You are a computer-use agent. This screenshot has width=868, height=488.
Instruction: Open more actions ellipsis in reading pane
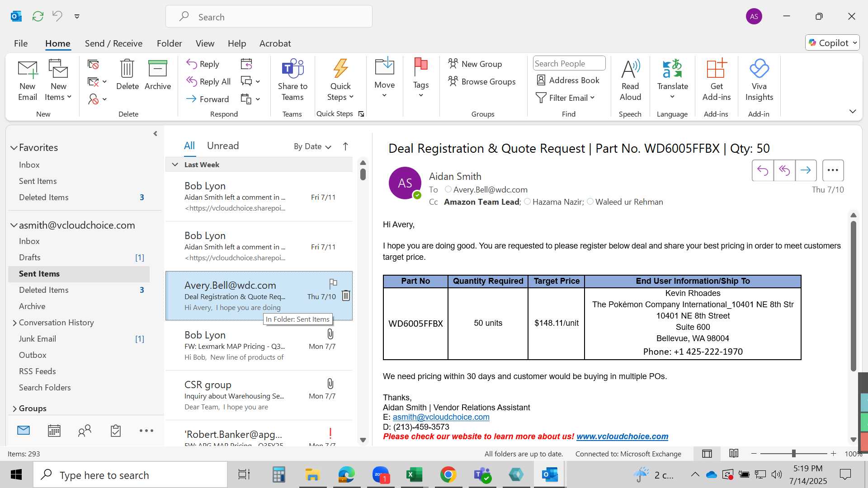833,170
